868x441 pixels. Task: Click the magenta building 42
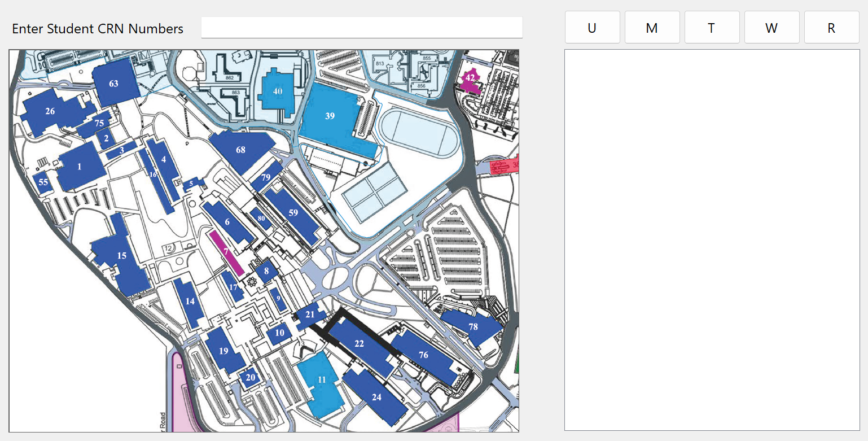click(470, 79)
